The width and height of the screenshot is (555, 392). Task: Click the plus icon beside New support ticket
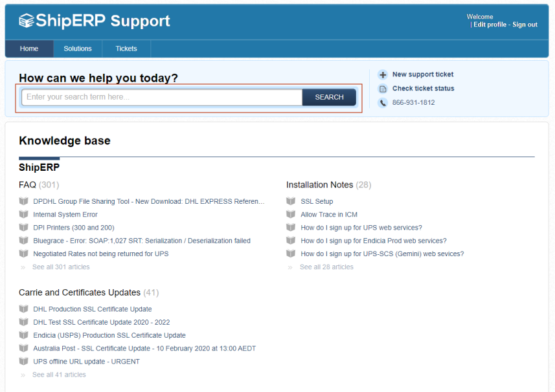383,74
